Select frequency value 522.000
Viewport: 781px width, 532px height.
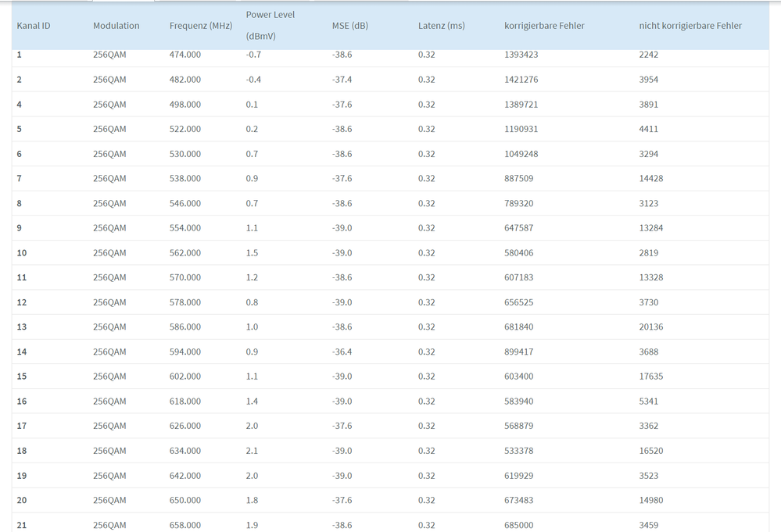tap(185, 129)
